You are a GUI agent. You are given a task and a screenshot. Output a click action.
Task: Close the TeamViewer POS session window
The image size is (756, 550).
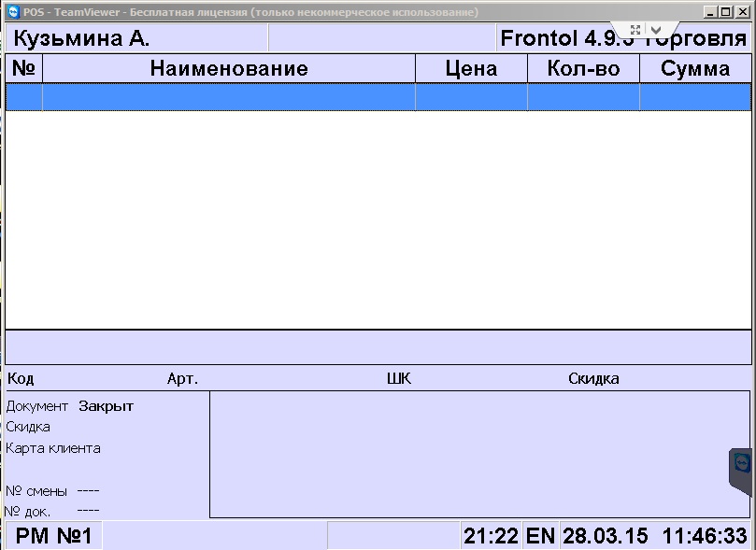click(x=741, y=12)
